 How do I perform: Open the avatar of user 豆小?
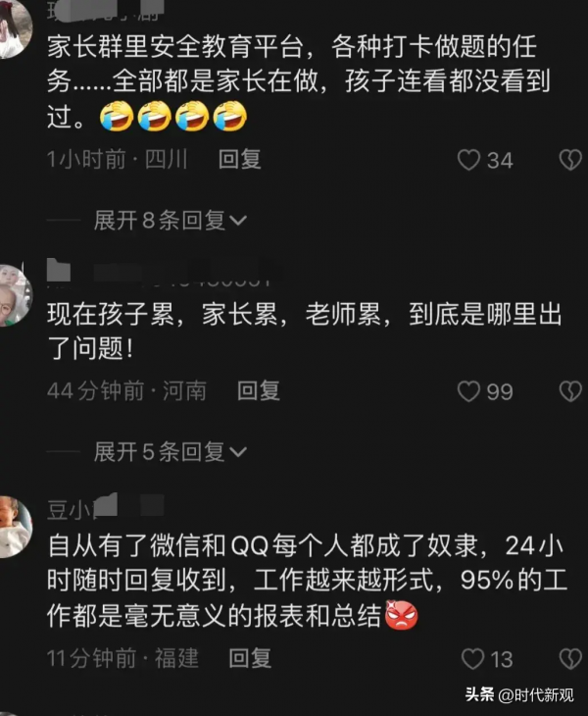(14, 527)
